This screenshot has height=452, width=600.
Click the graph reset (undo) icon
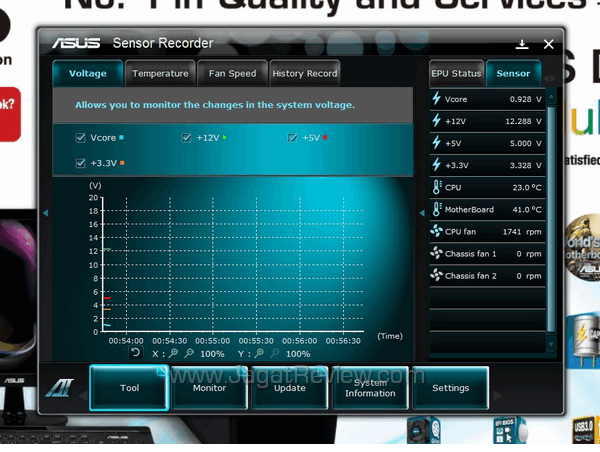click(x=135, y=353)
